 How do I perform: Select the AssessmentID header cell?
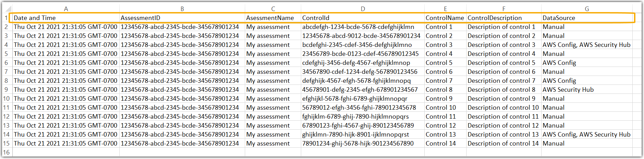[140, 18]
